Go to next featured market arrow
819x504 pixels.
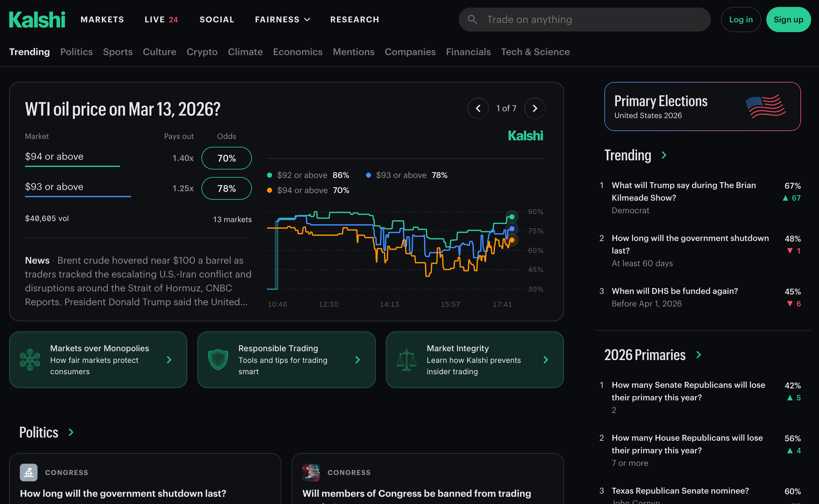[x=535, y=108]
